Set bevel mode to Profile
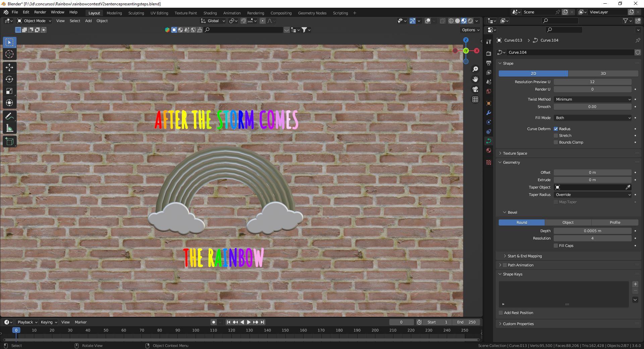The image size is (644, 349). 615,222
